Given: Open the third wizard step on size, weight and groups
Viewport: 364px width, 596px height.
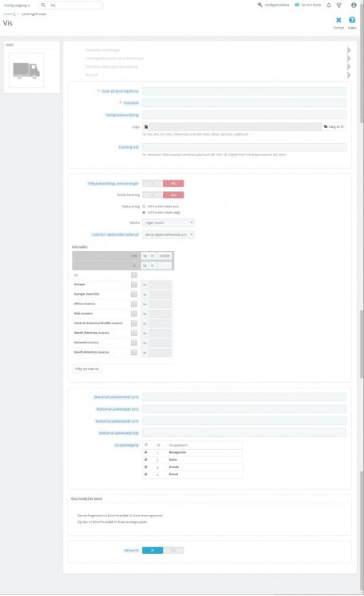Looking at the screenshot, I should 111,67.
